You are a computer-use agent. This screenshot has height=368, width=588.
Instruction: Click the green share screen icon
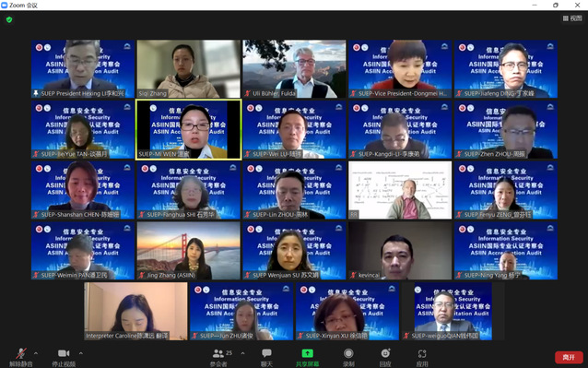pyautogui.click(x=308, y=353)
